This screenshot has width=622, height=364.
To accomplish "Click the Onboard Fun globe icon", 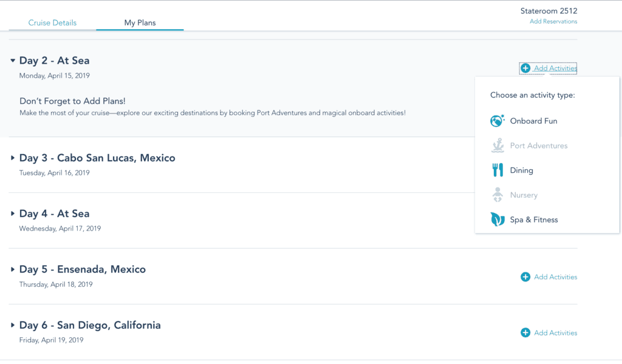I will coord(497,121).
